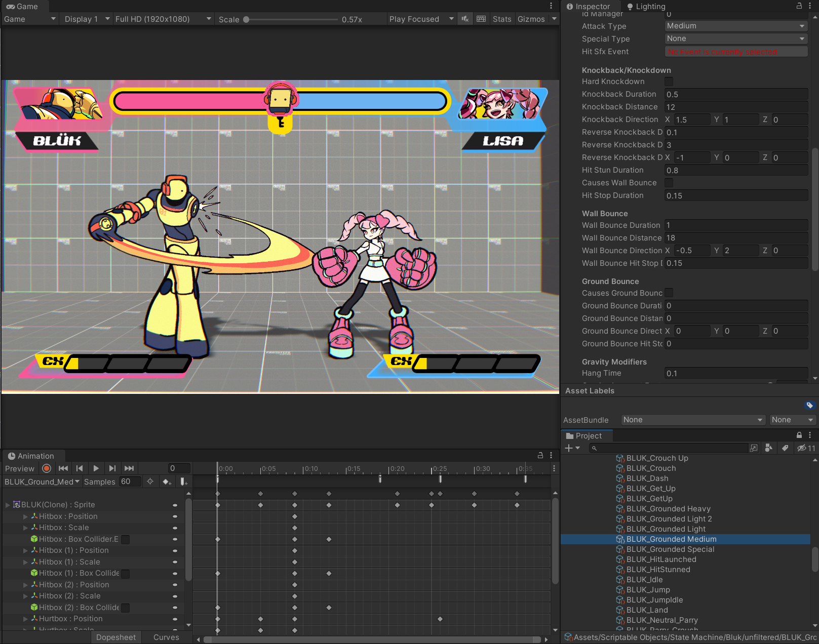Switch to the Curves view tab
The image size is (819, 644).
tap(166, 637)
